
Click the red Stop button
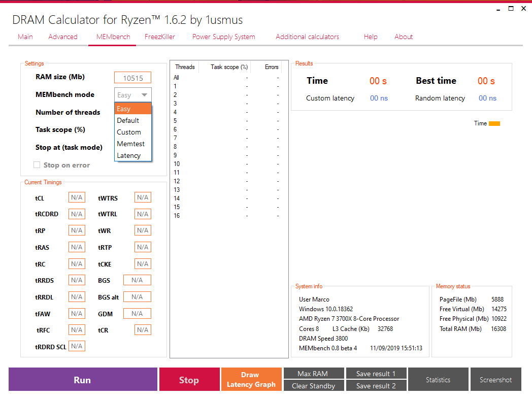(189, 380)
